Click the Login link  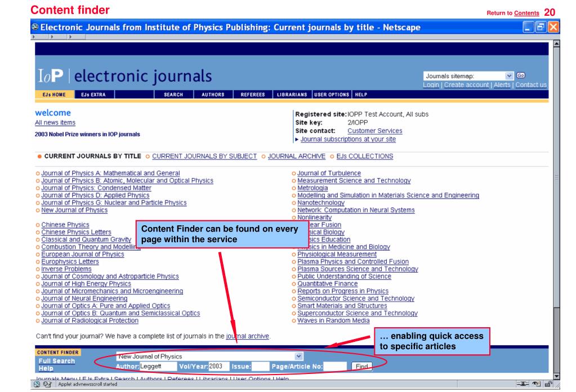(x=431, y=85)
